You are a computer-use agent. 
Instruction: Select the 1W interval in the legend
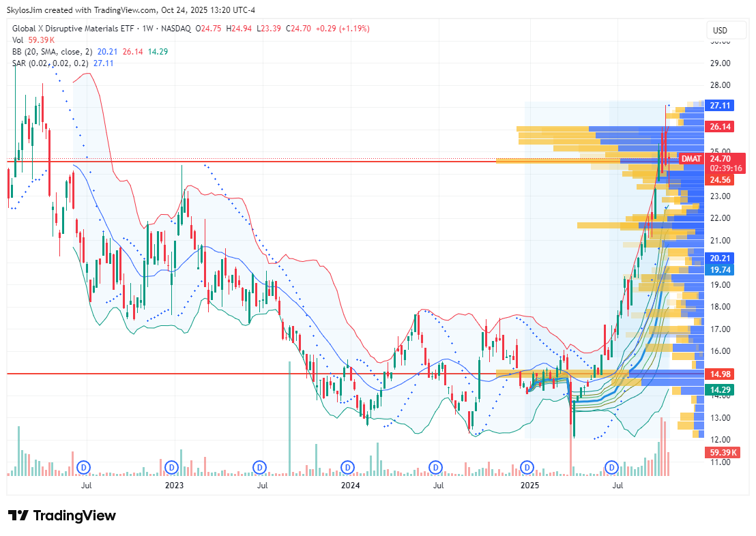(x=147, y=29)
